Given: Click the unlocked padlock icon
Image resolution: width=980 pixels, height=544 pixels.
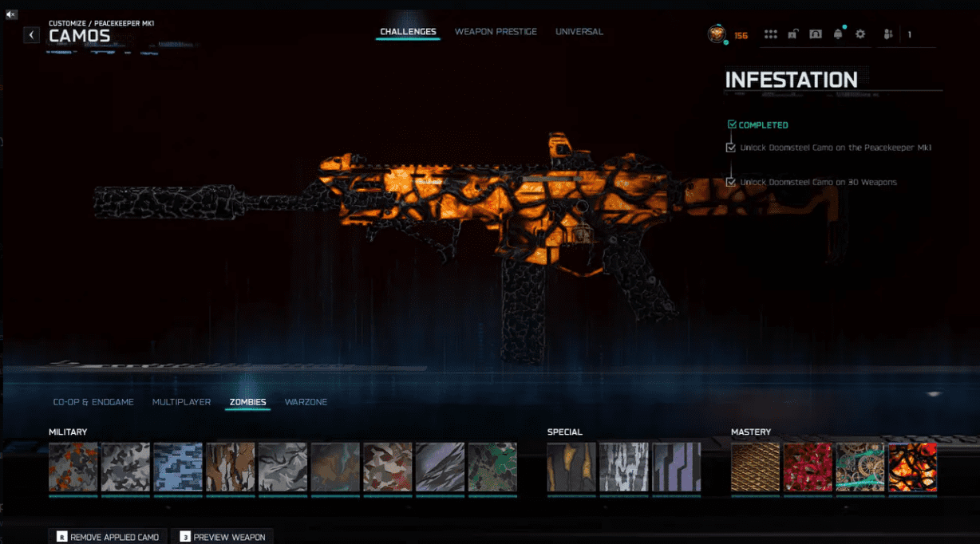Looking at the screenshot, I should tap(792, 34).
